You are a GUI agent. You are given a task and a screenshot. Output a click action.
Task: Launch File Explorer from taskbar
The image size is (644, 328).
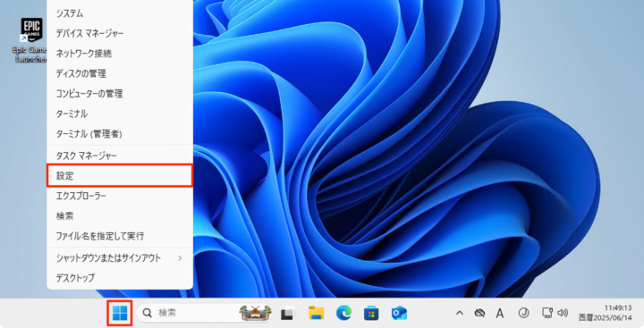click(317, 314)
